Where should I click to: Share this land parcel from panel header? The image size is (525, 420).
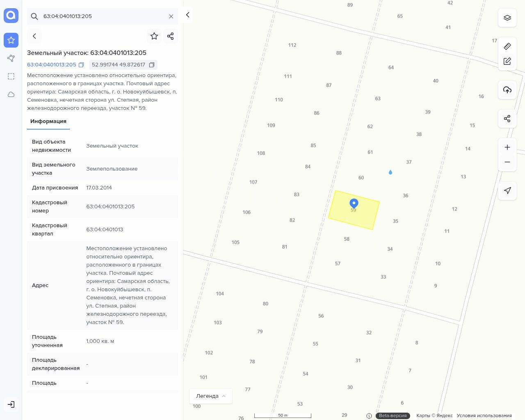click(171, 36)
